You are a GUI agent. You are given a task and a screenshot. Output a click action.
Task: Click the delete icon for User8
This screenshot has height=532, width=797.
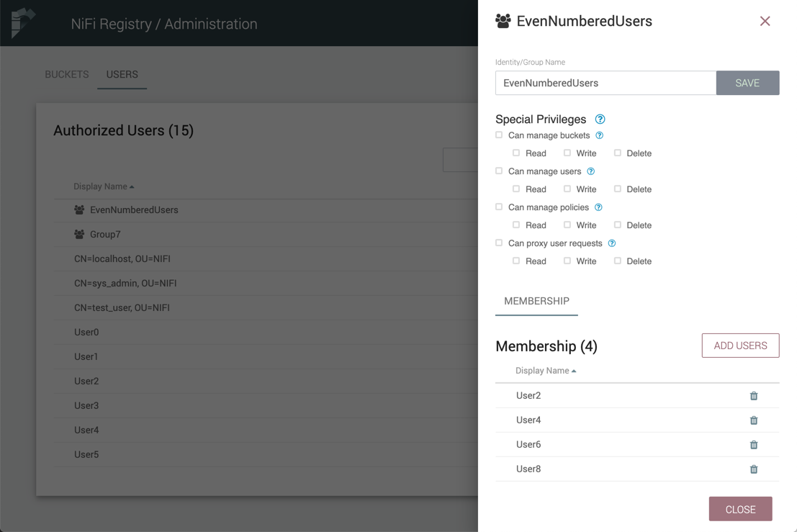pyautogui.click(x=754, y=469)
